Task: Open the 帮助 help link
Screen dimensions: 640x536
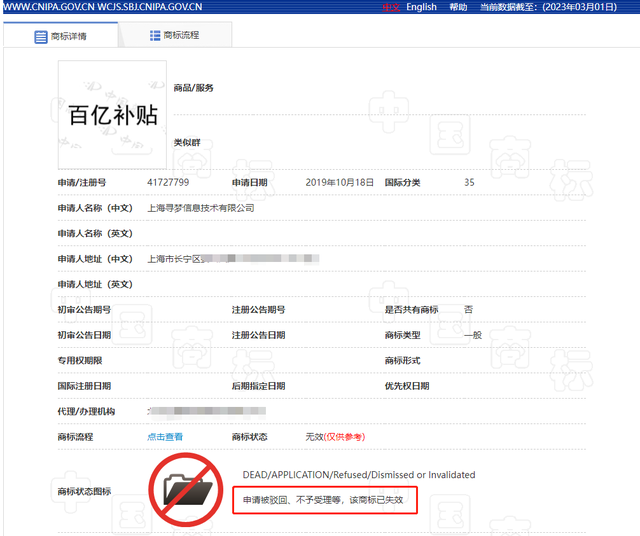Action: coord(458,7)
